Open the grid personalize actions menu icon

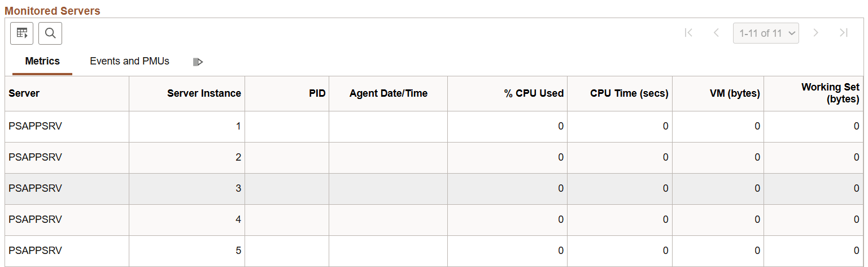click(x=22, y=33)
